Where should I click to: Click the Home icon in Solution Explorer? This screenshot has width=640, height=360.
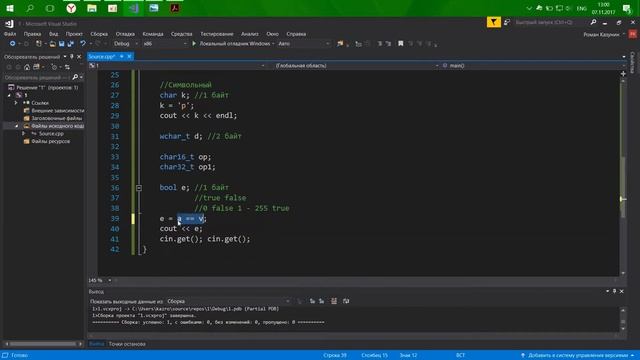click(x=27, y=67)
